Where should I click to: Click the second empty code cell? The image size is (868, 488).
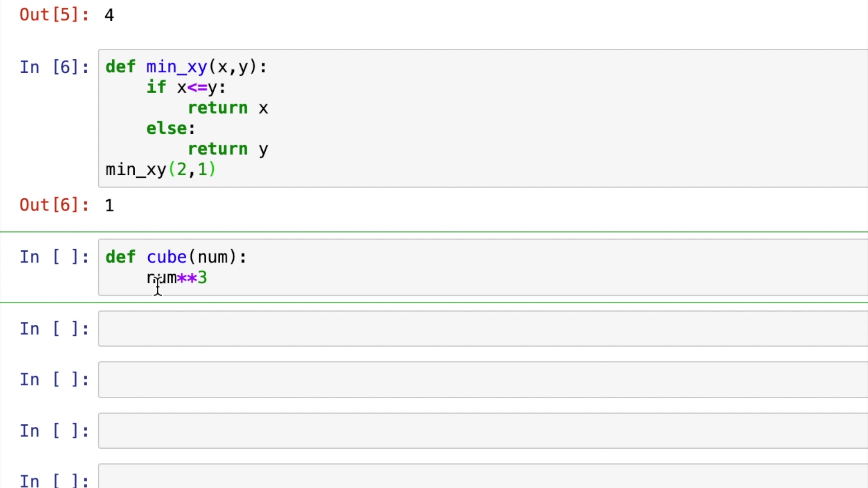[x=482, y=380]
